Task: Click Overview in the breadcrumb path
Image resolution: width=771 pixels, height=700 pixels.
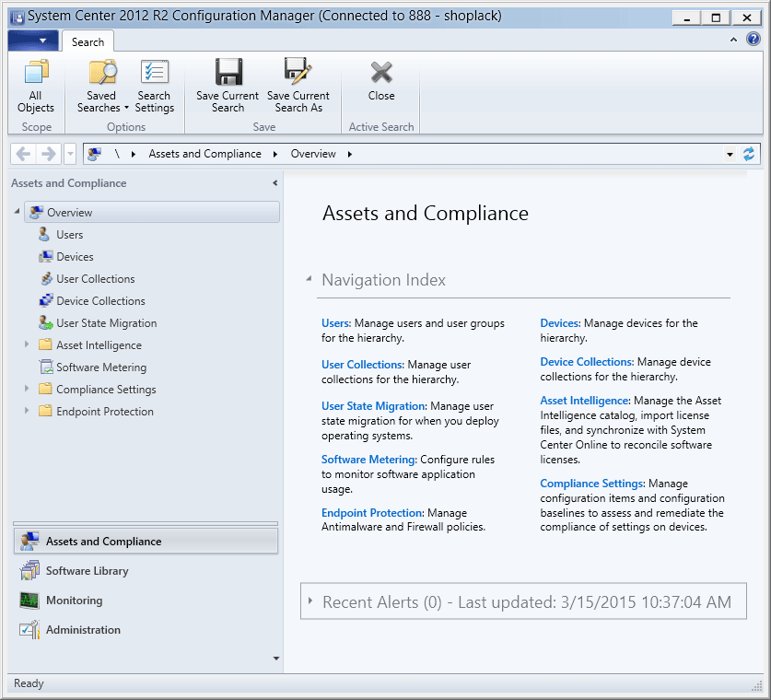Action: 313,154
